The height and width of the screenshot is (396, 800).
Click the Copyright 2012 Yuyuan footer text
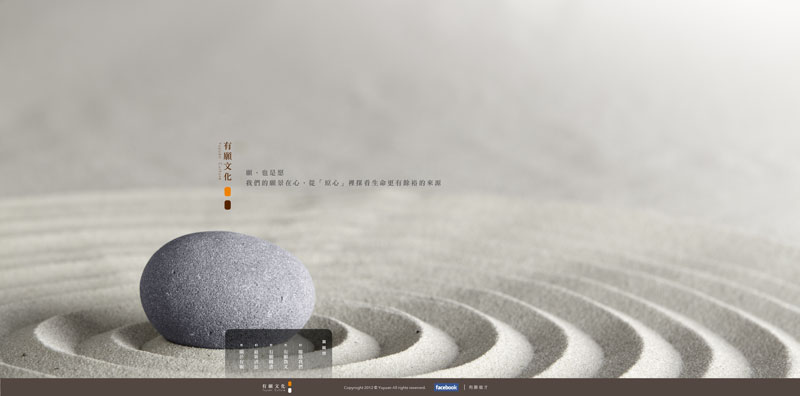click(x=385, y=388)
